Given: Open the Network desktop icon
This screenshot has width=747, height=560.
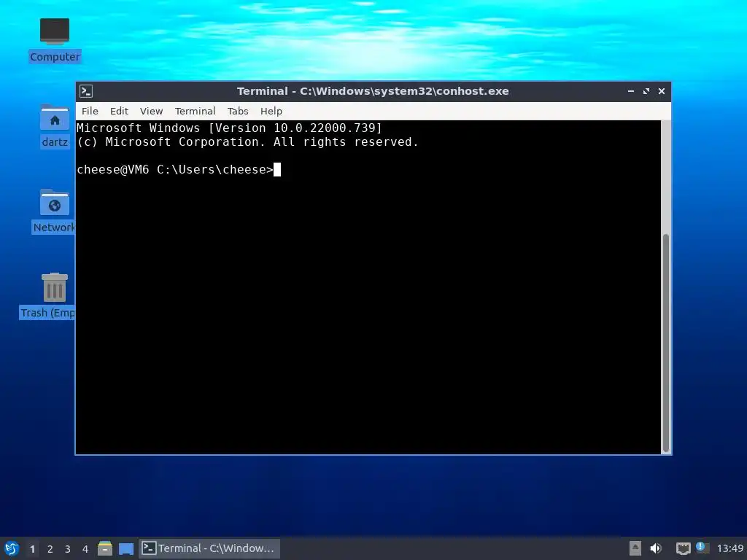Looking at the screenshot, I should (x=54, y=211).
